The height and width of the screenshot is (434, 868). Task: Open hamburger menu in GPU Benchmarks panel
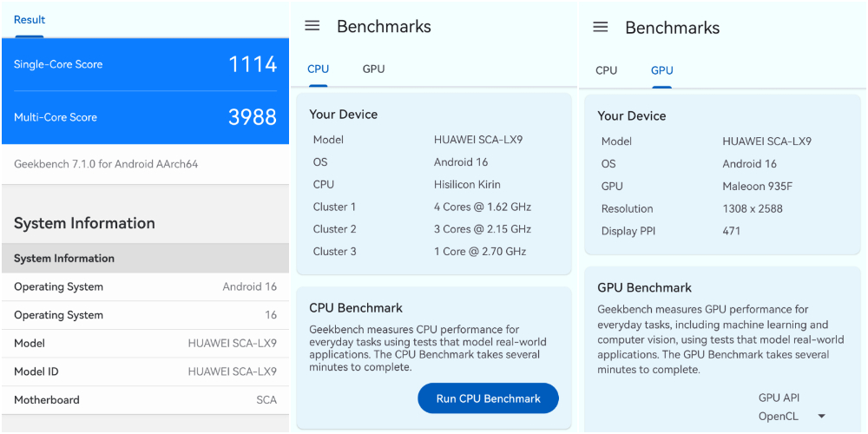[601, 27]
